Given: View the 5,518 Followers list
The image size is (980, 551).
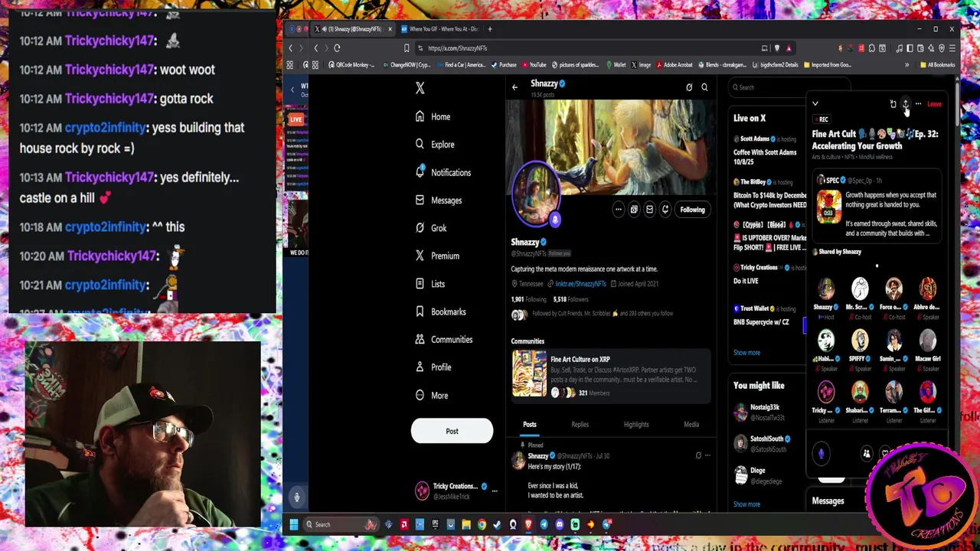Looking at the screenshot, I should click(570, 299).
